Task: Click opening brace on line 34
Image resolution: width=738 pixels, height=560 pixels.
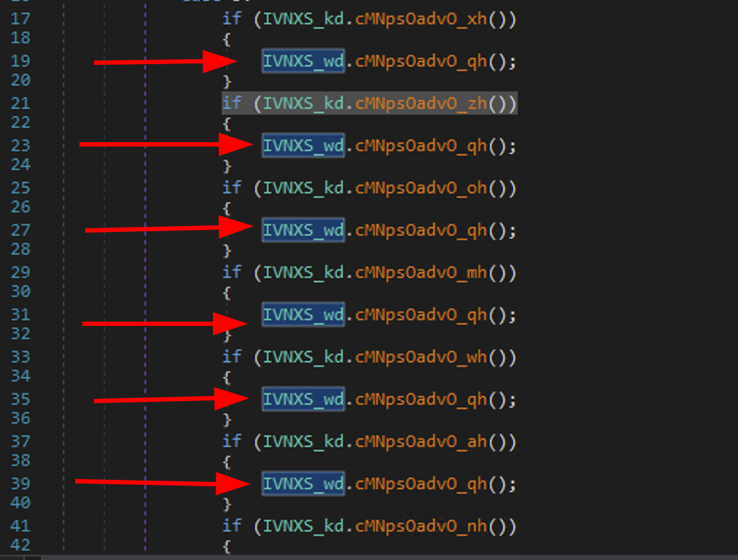Action: click(x=227, y=377)
